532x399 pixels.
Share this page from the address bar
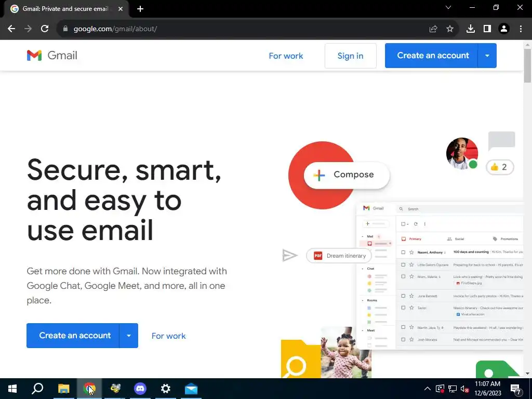(x=433, y=29)
